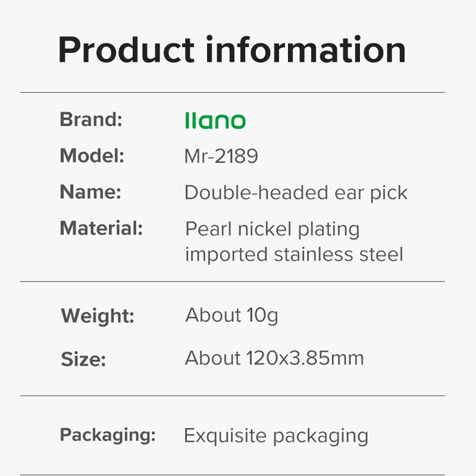476x476 pixels.
Task: Click the divider between Material and Weight
Action: pyautogui.click(x=233, y=281)
